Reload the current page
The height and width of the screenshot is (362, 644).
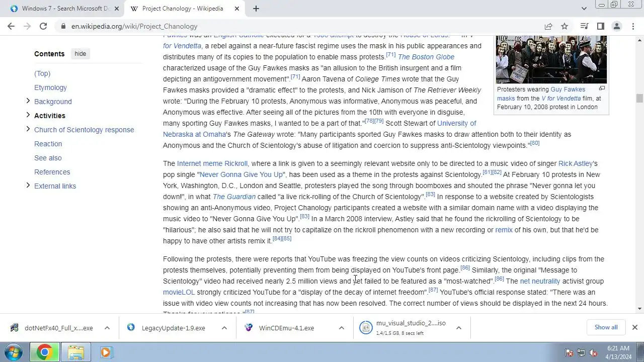click(x=43, y=26)
